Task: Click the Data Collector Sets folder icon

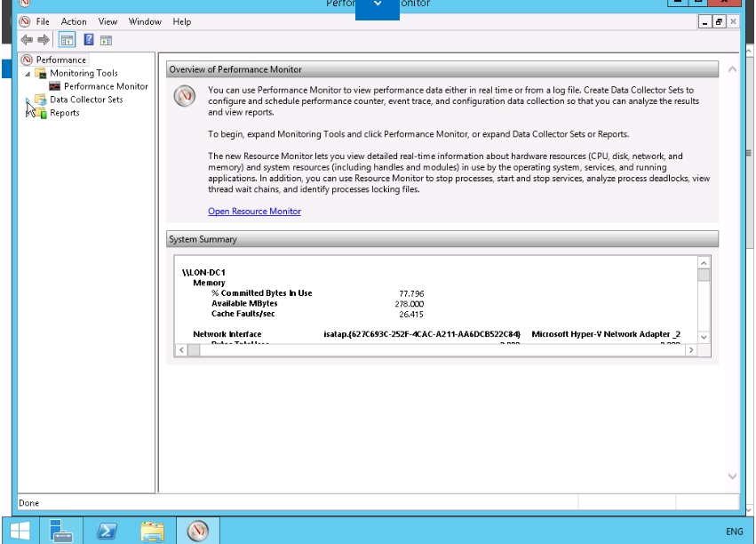Action: (41, 100)
